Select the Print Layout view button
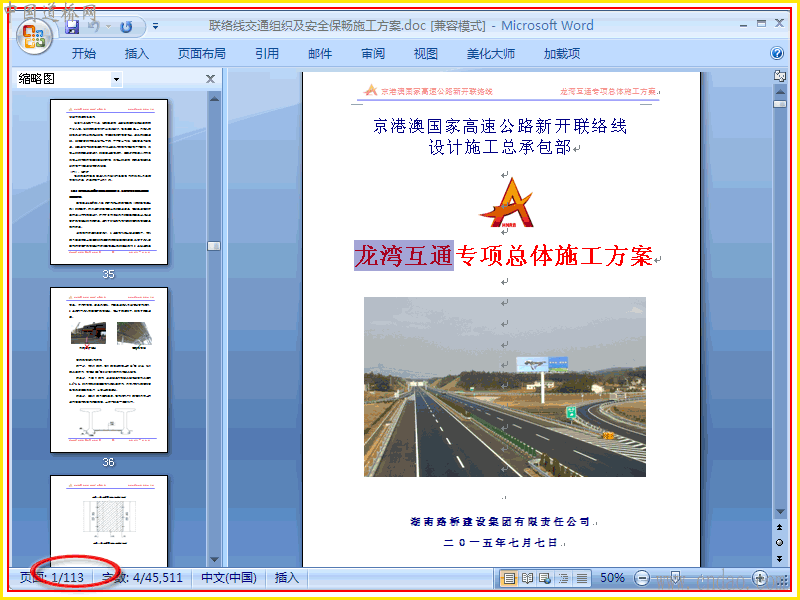Screen dimensions: 800x600 point(509,578)
